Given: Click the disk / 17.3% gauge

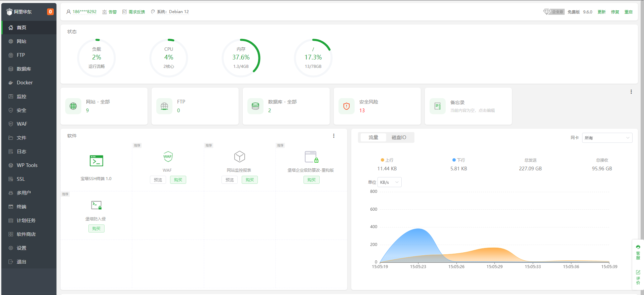Looking at the screenshot, I should pyautogui.click(x=313, y=58).
